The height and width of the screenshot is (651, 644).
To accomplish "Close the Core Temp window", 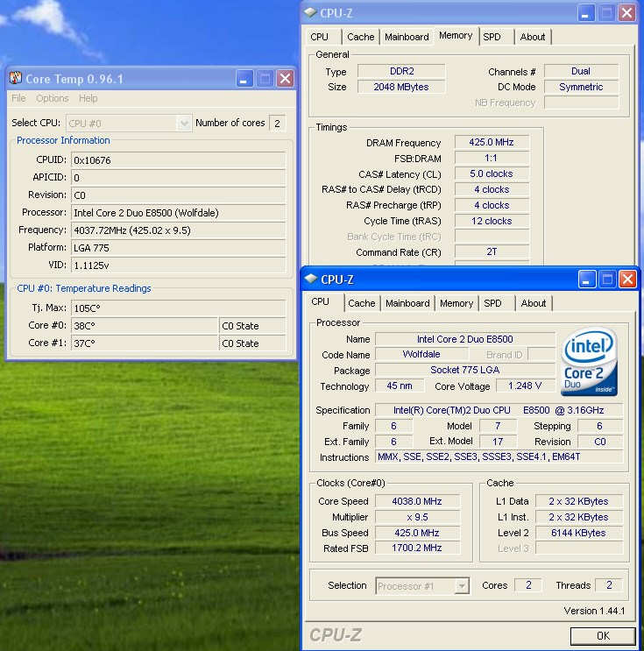I will pyautogui.click(x=286, y=79).
